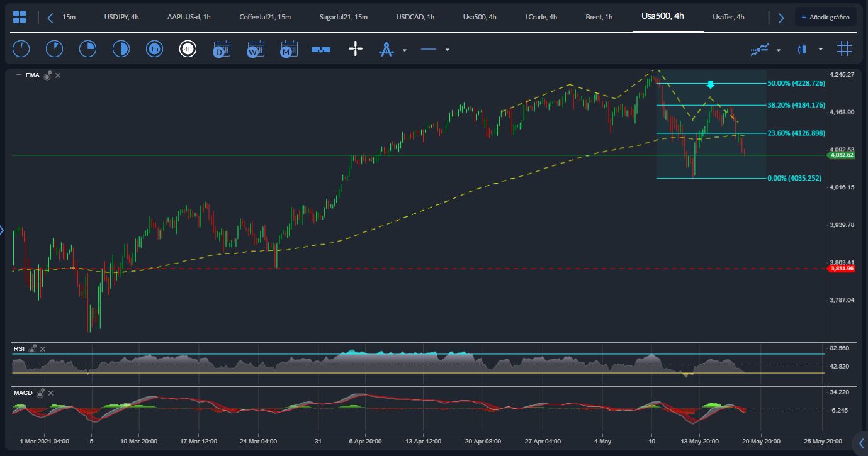Switch to the USDJPY, 4h tab
The image size is (868, 456).
point(121,17)
